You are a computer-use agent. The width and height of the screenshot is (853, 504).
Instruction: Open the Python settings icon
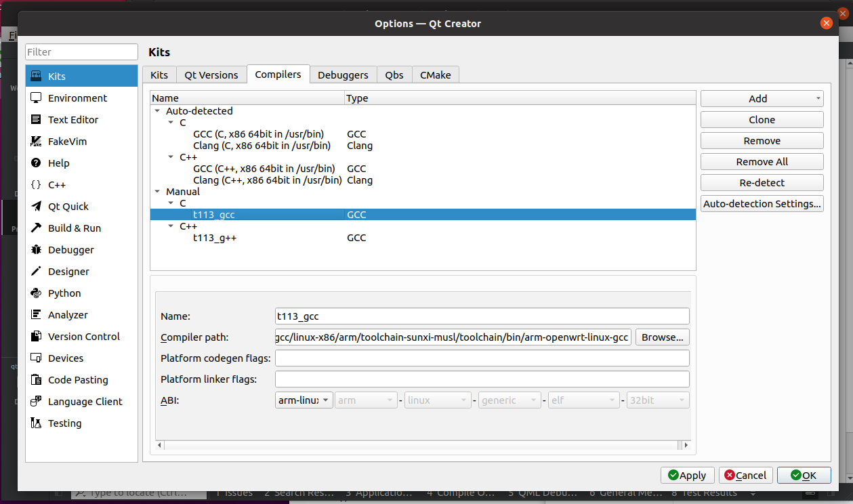[36, 293]
